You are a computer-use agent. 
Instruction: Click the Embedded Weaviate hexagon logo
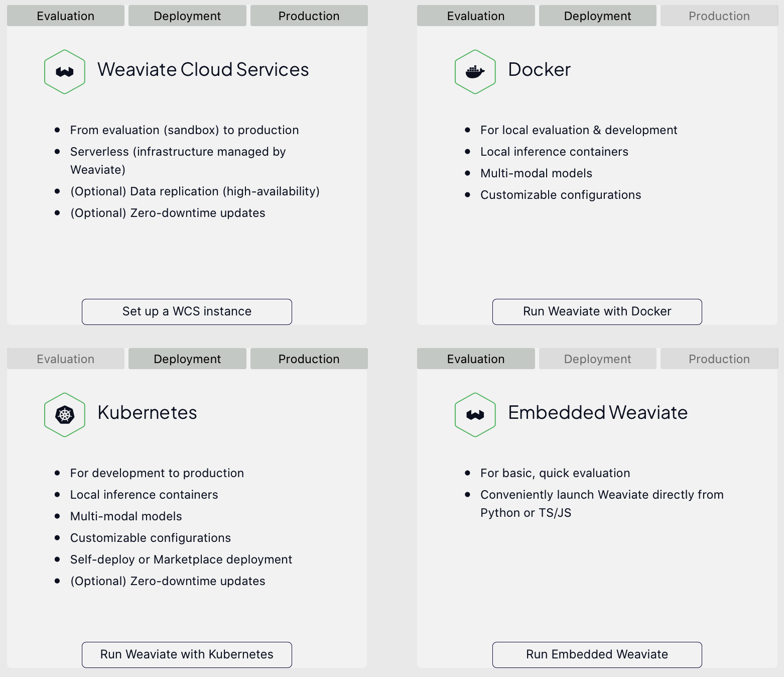pyautogui.click(x=475, y=415)
